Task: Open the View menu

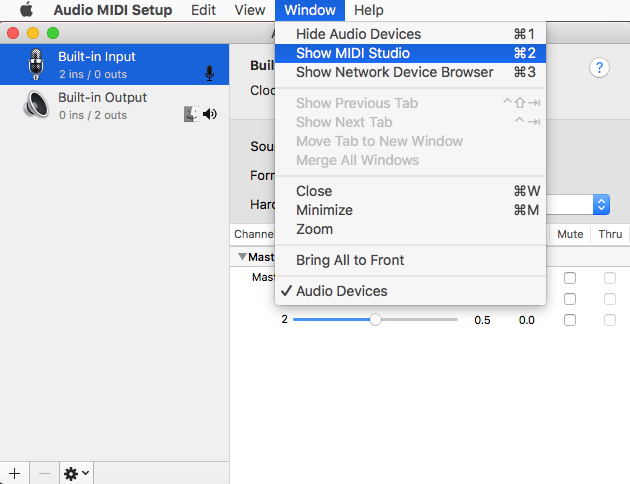Action: pyautogui.click(x=250, y=10)
